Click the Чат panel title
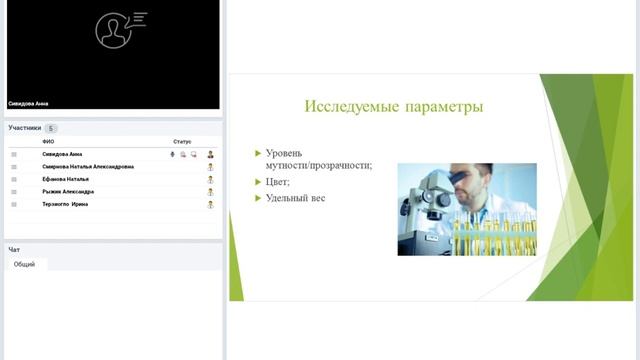The height and width of the screenshot is (360, 640). click(x=14, y=249)
